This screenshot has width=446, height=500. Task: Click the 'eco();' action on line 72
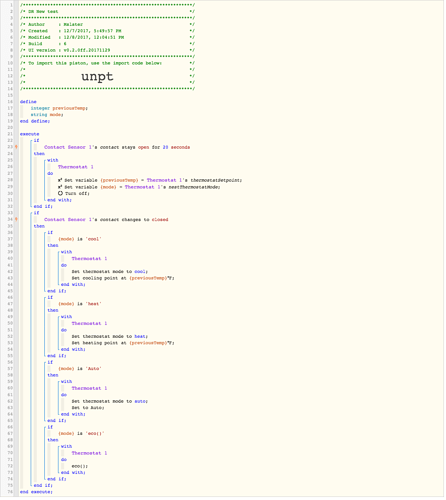(x=80, y=467)
